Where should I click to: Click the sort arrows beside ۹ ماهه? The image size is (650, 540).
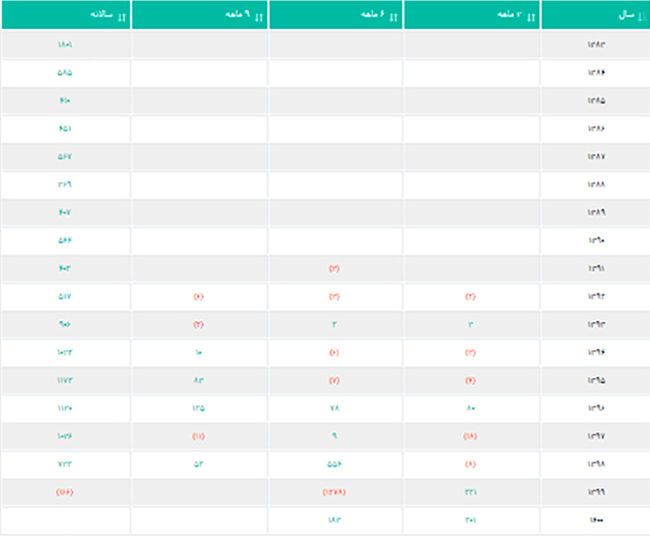point(257,15)
